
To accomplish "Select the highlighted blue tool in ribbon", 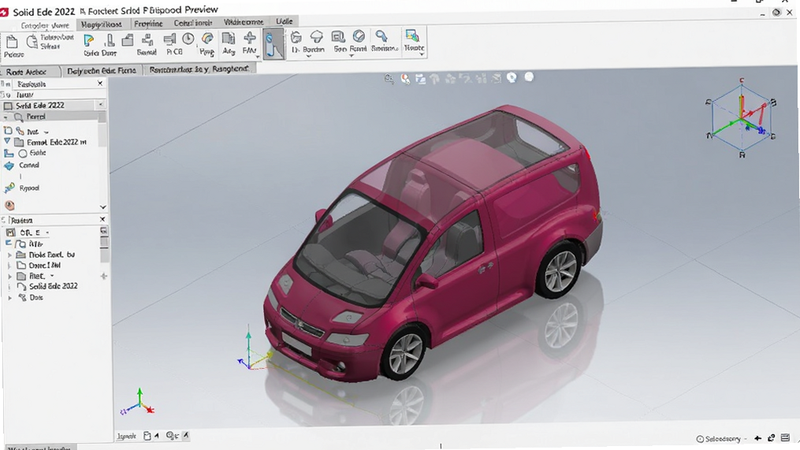I will (x=274, y=44).
